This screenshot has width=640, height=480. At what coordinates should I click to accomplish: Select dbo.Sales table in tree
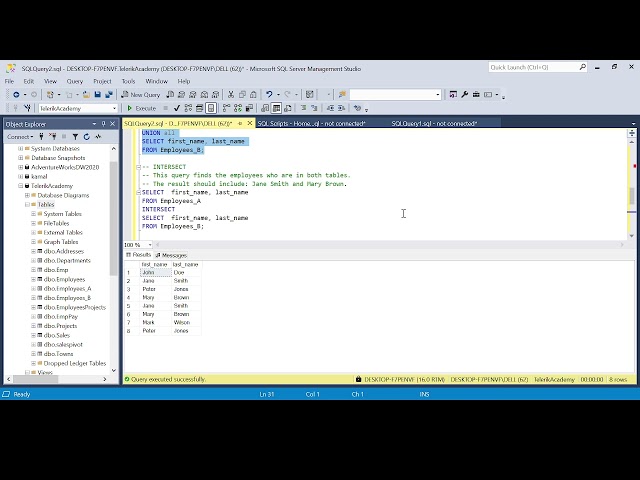click(57, 336)
